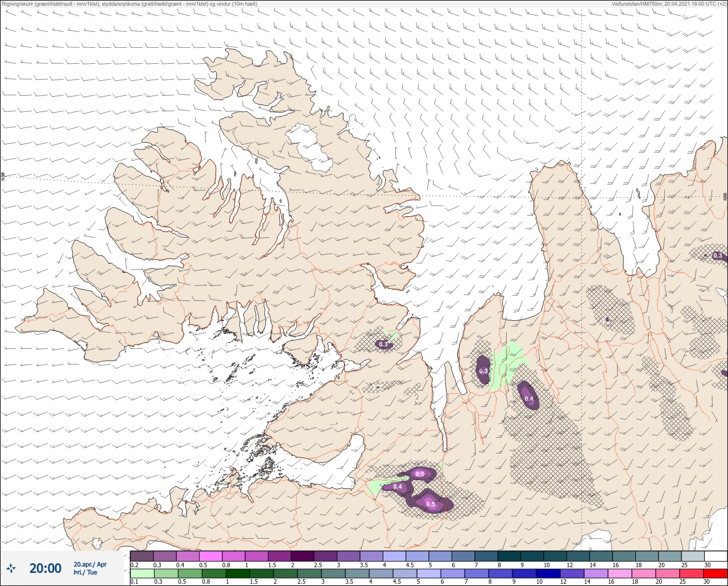728x586 pixels.
Task: Select the snow scale swatch starting at 0.2
Action: click(x=142, y=556)
